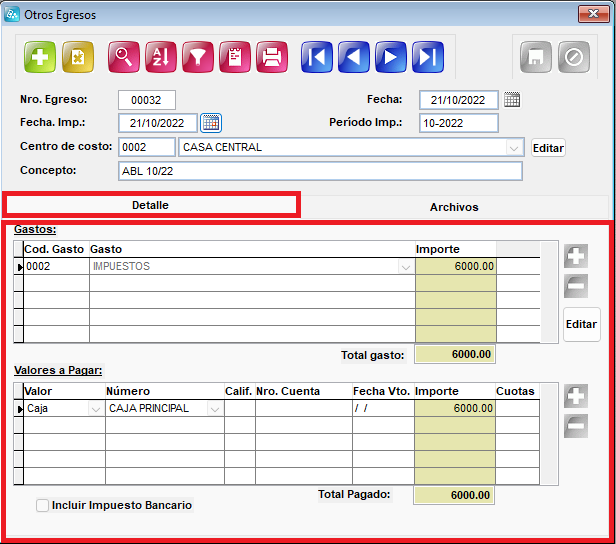Add row with Valores a Pagar plus
616x544 pixels.
click(x=576, y=396)
